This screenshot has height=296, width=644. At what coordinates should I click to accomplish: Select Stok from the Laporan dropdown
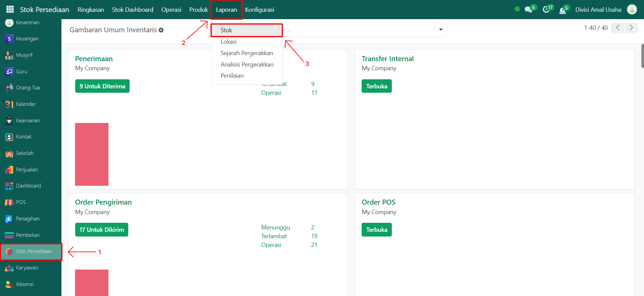(x=226, y=30)
